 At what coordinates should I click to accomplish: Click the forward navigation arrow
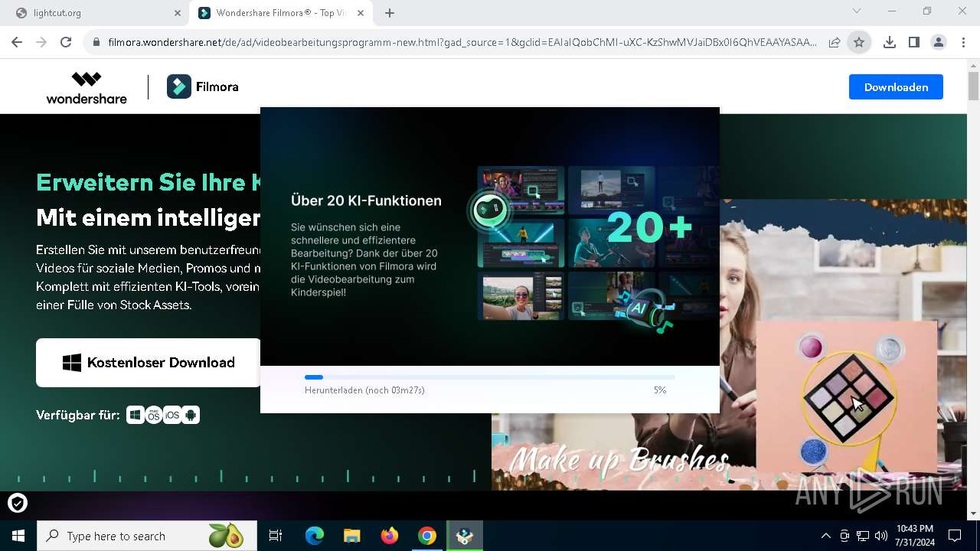click(x=41, y=42)
